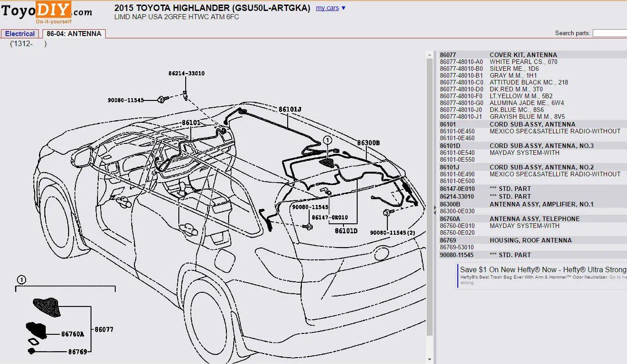
Task: Select the 86101D CORD SUB-ASSY NO.3 header
Action: tap(533, 146)
